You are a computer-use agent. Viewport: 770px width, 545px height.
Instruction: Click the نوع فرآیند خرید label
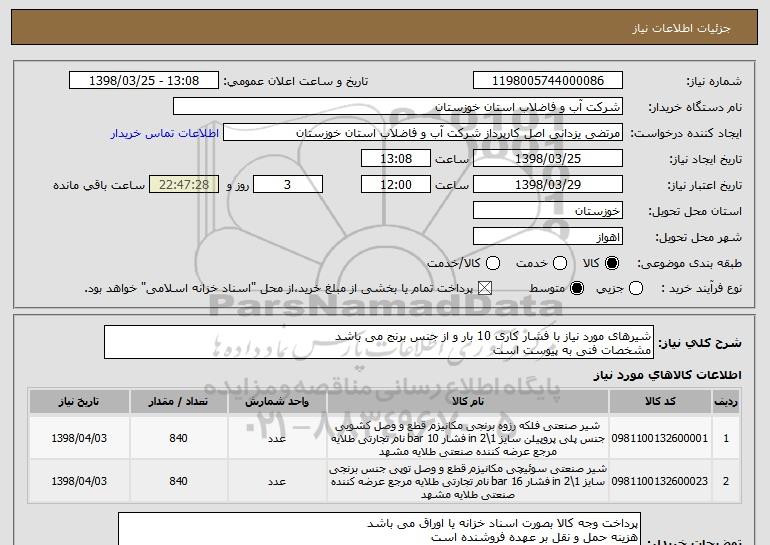pyautogui.click(x=701, y=288)
